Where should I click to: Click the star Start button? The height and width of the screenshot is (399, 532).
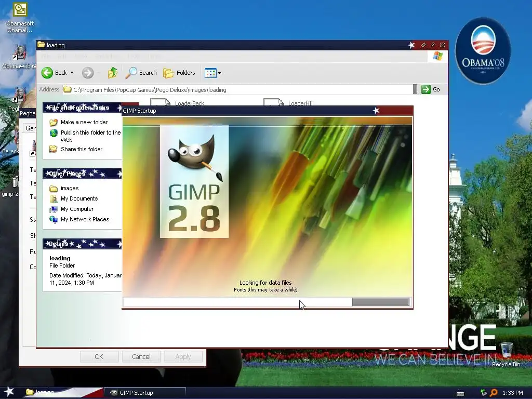click(x=9, y=392)
